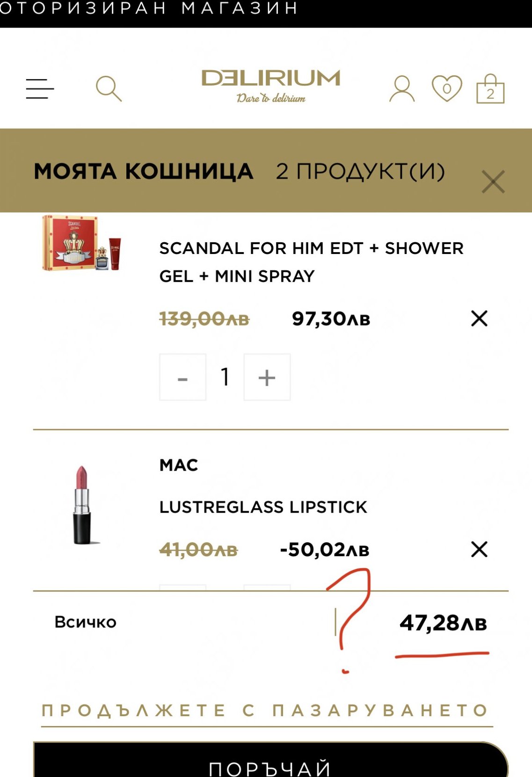This screenshot has height=777, width=532.
Task: Open the hamburger navigation menu
Action: point(40,89)
